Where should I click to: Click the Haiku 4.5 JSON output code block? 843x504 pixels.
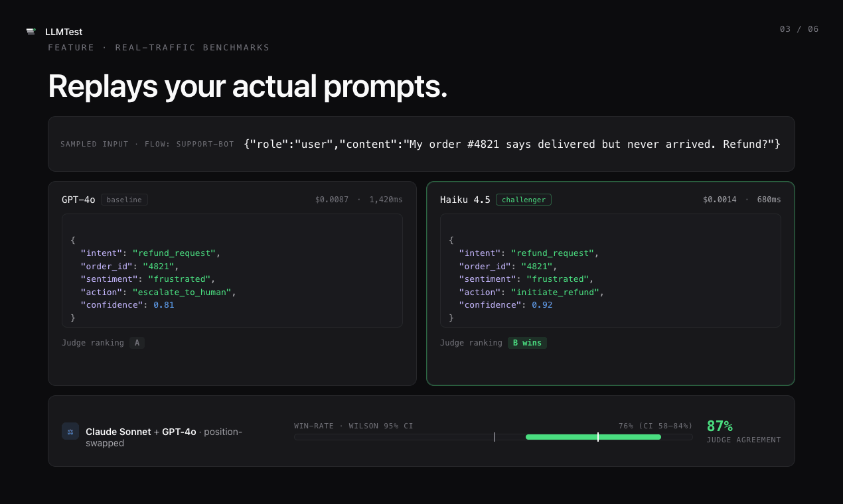(x=611, y=271)
